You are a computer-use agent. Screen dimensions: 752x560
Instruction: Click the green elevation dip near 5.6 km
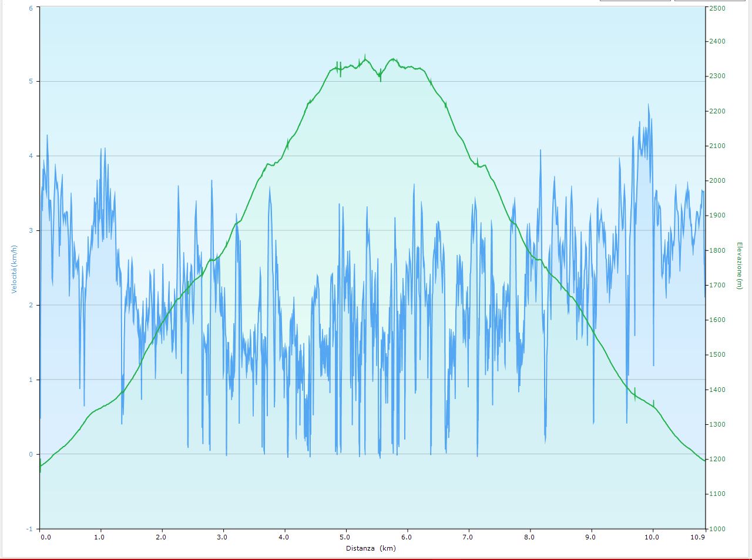[380, 78]
